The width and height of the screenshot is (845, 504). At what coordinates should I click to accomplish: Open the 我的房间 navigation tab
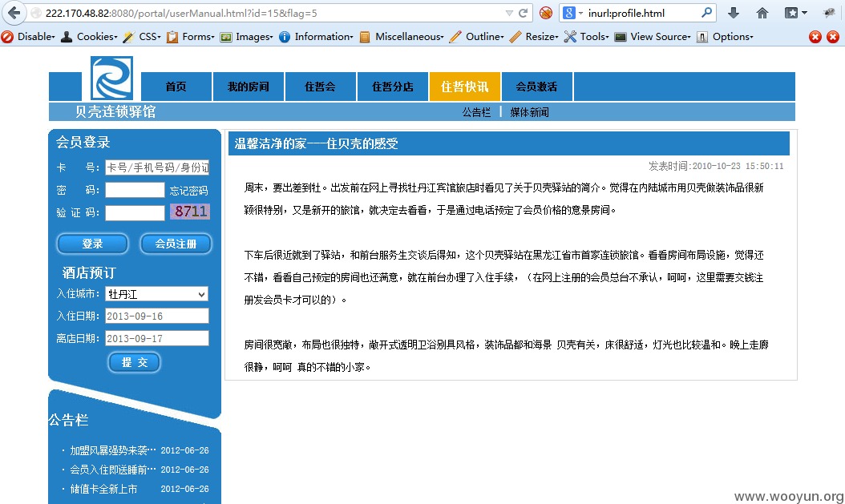248,87
